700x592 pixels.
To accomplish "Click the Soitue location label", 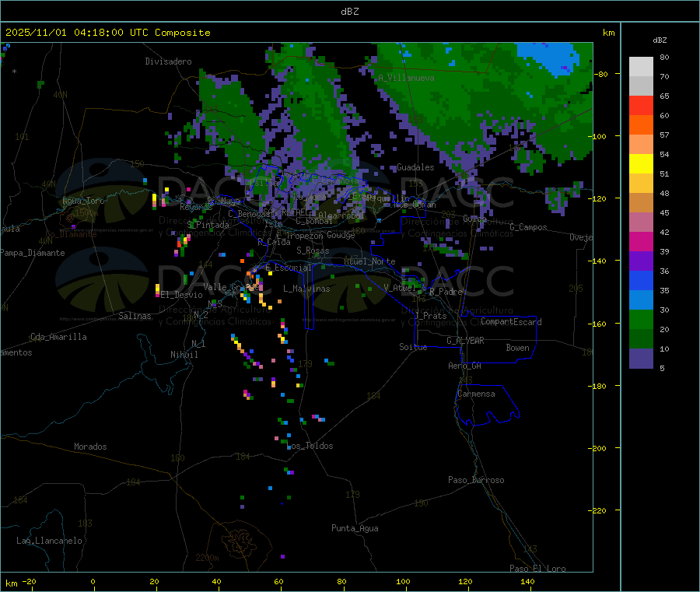I will coord(413,347).
